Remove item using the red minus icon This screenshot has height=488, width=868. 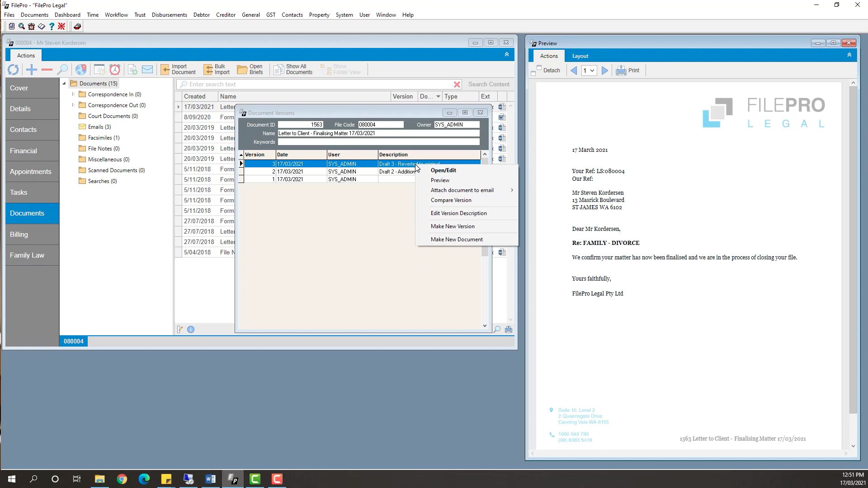point(47,70)
